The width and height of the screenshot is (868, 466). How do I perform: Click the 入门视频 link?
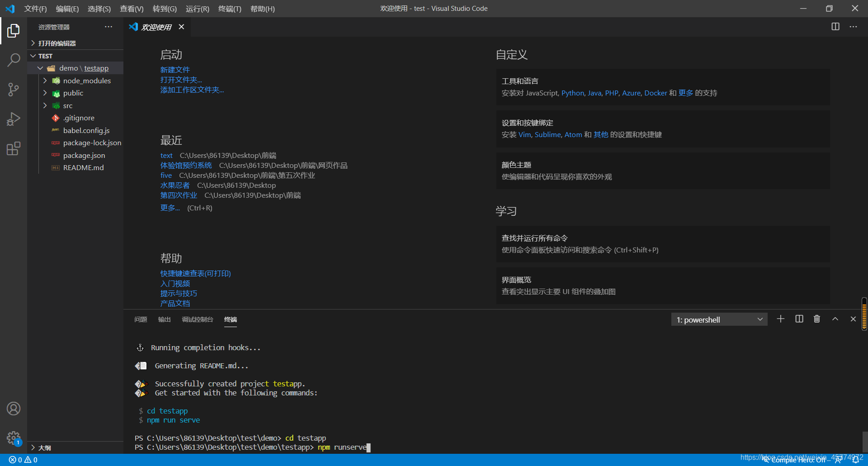tap(175, 283)
